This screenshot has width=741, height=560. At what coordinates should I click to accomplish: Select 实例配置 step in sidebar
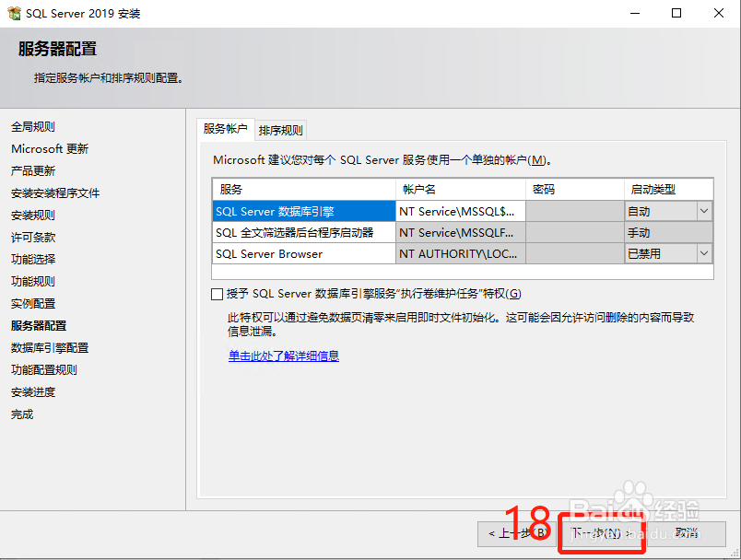point(33,304)
